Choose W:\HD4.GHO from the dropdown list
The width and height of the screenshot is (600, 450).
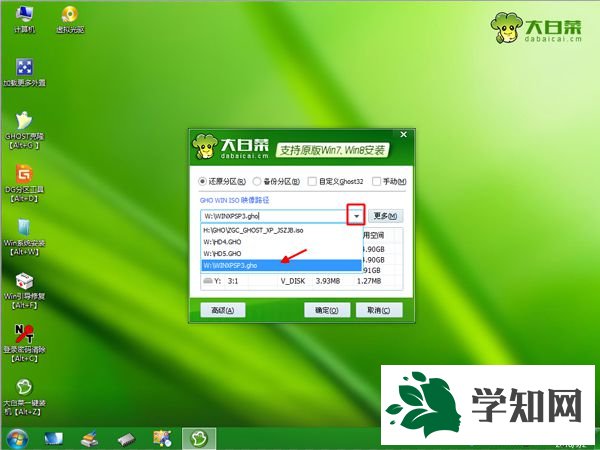[281, 242]
